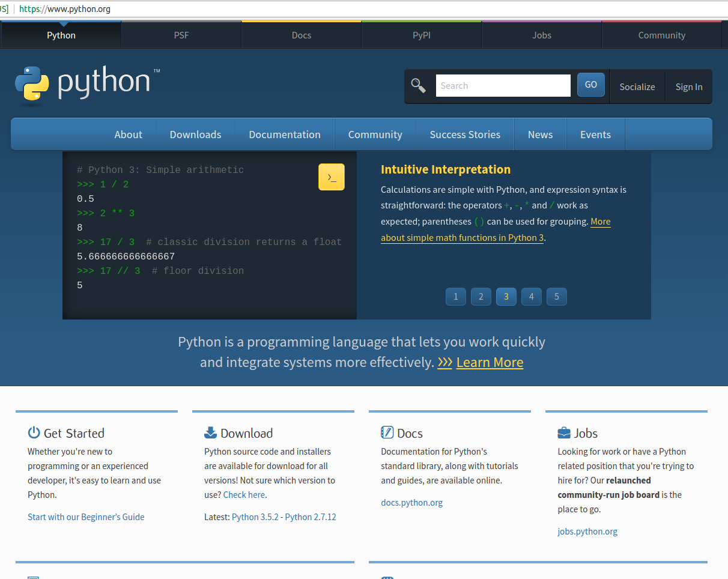Select the Jobs tab in the top bar
The image size is (728, 579).
coord(542,35)
